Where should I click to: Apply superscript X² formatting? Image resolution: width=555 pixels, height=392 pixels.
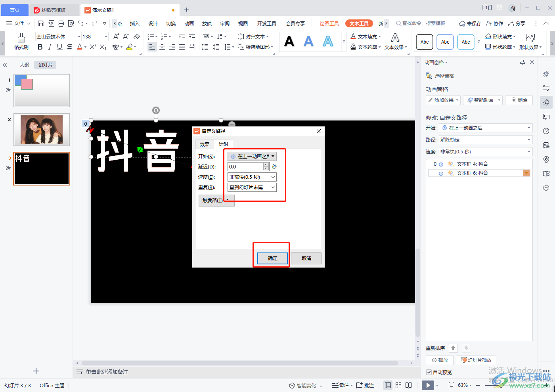(93, 47)
